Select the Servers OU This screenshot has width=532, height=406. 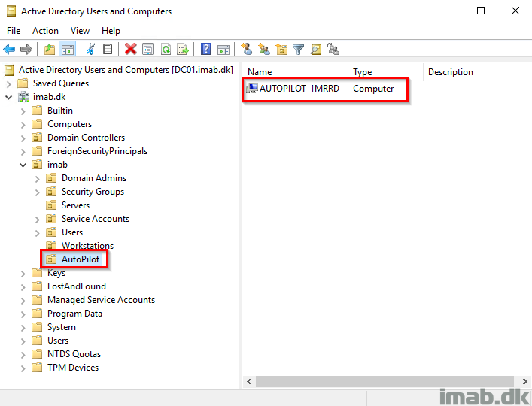coord(75,205)
